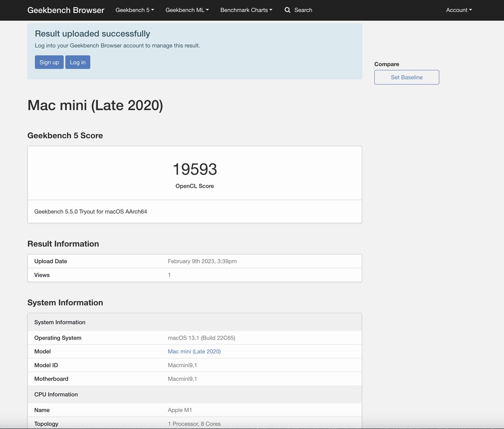Click the CPU Information section header

coord(56,394)
